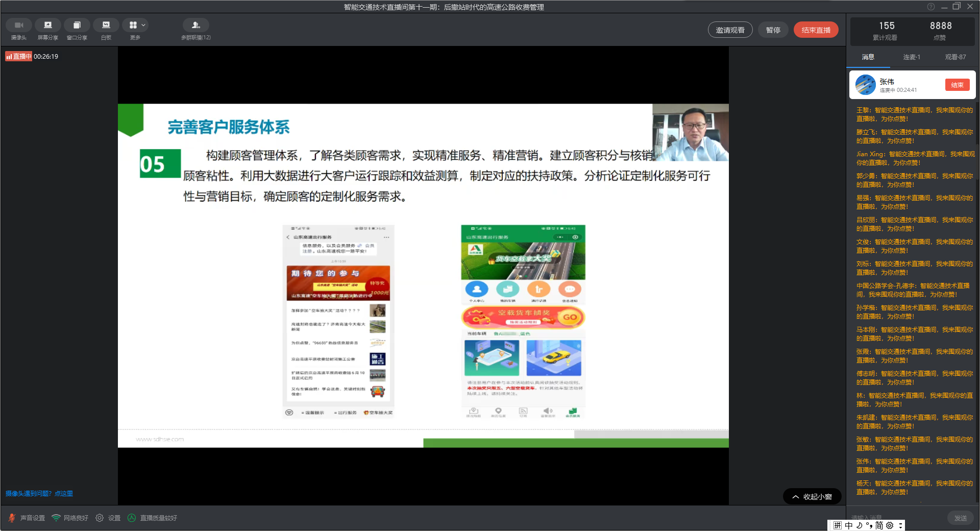The width and height of the screenshot is (980, 531).
Task: Collapse the small window (收起小窗)
Action: (x=812, y=497)
